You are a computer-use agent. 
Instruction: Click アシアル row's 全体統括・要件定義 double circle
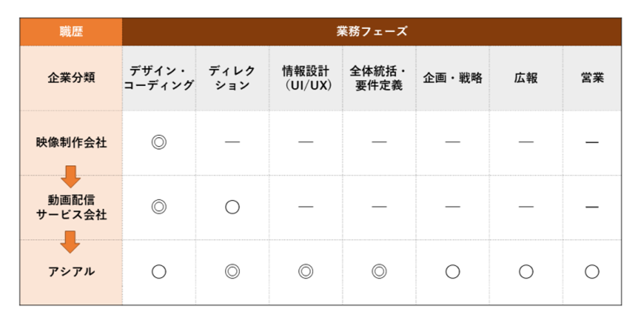click(379, 271)
